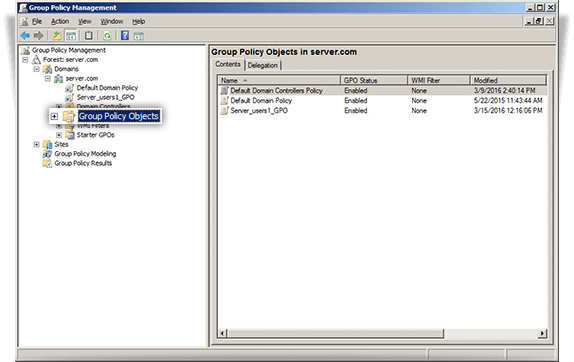Viewport: 574px width, 362px height.
Task: Click Default Domain Controllers Policy row icon
Action: coord(224,90)
